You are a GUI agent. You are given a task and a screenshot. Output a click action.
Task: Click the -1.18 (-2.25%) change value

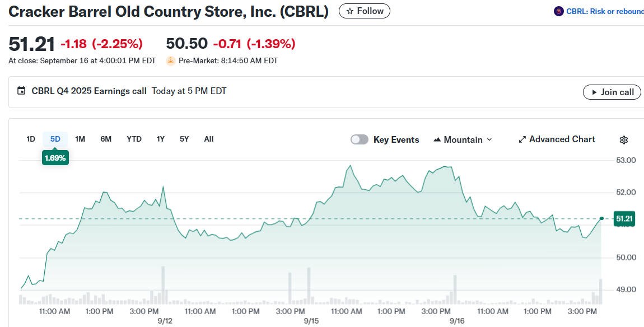(101, 44)
